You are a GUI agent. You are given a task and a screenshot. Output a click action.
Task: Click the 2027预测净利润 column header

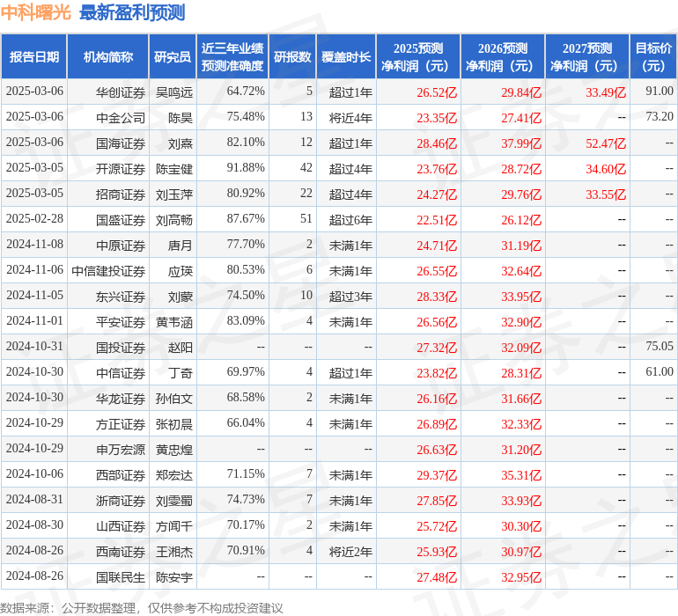[587, 56]
